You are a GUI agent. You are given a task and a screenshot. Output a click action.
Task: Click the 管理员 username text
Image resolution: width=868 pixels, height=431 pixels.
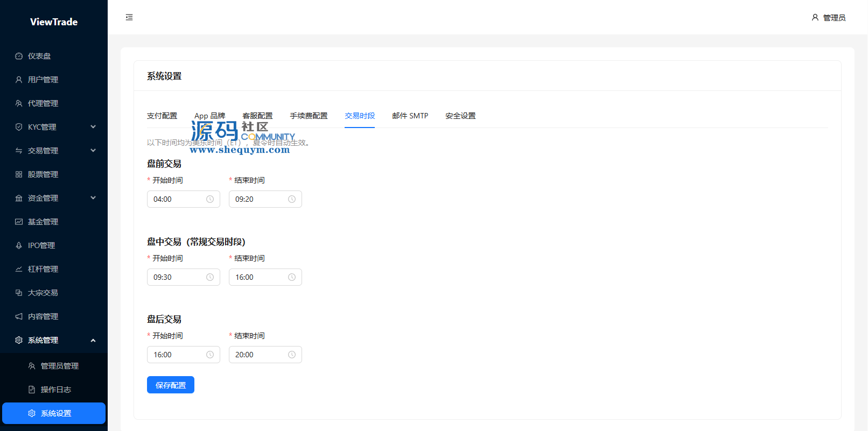[835, 18]
